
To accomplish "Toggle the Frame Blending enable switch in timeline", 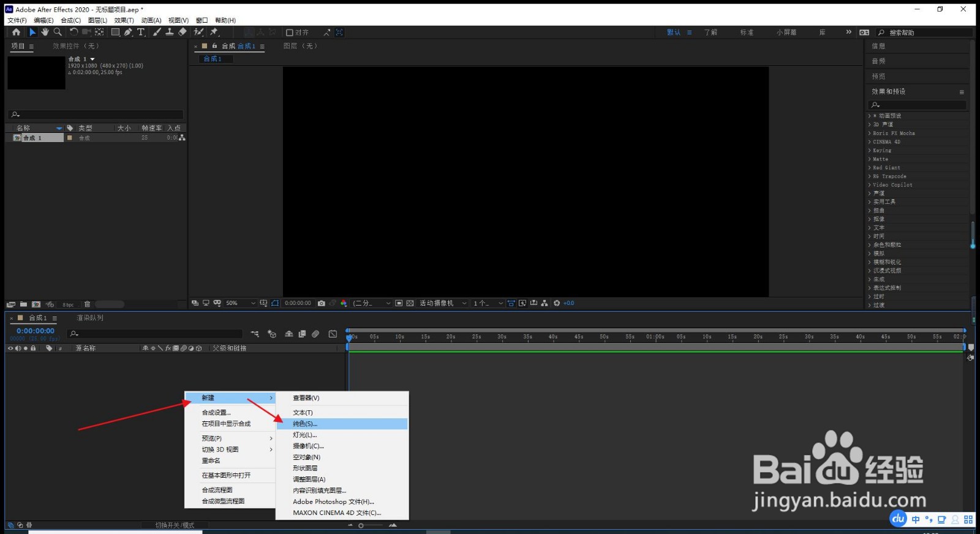I will point(302,334).
